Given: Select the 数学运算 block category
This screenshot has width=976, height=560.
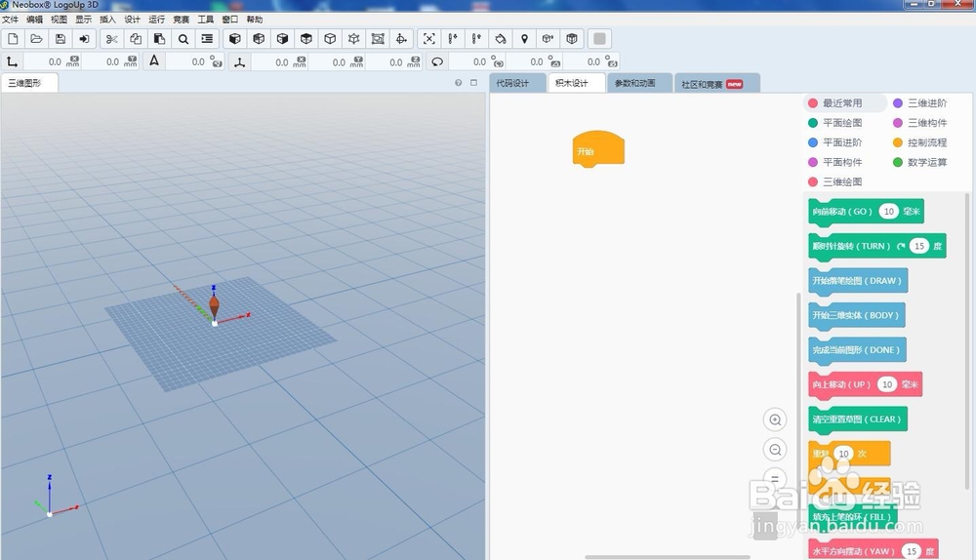Looking at the screenshot, I should 920,162.
